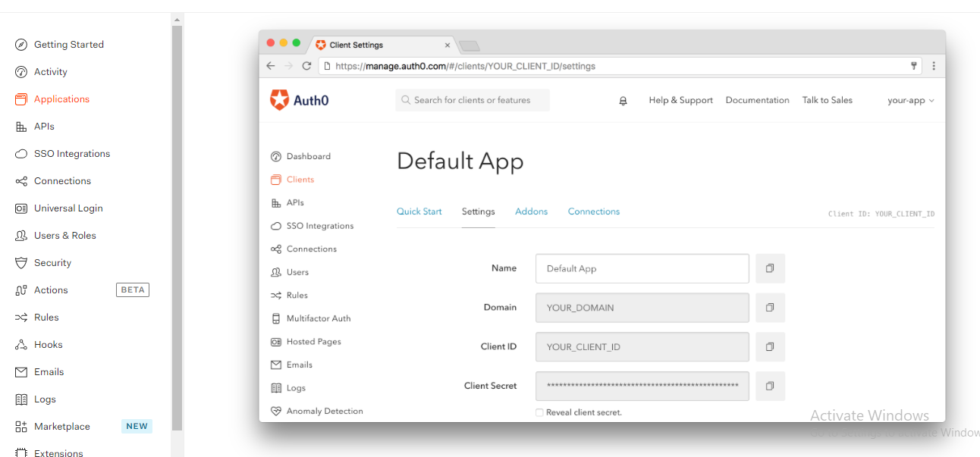Select the Client Settings browser tab
The image size is (980, 457).
[x=381, y=45]
